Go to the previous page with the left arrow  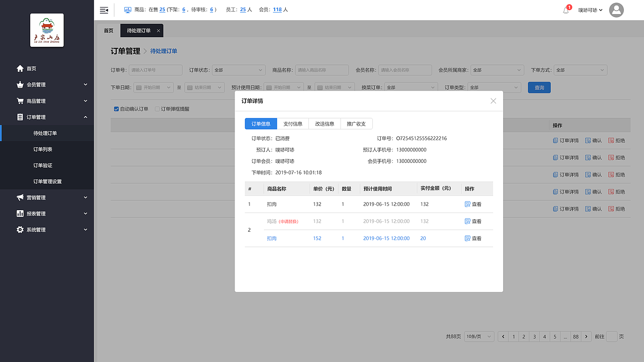(x=503, y=337)
